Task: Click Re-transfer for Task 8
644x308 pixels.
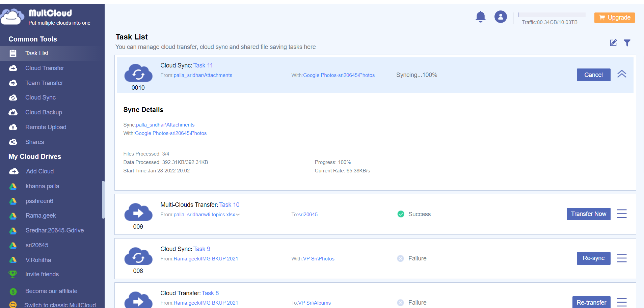Action: (x=591, y=302)
